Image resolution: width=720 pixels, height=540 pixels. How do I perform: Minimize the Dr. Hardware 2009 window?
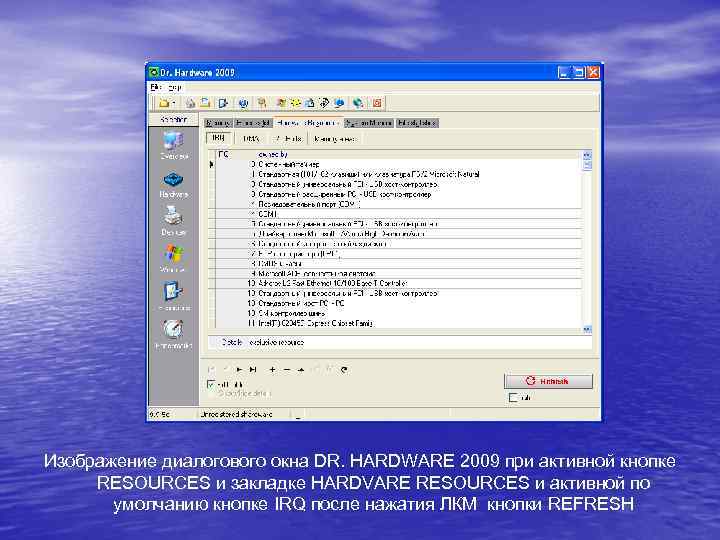click(x=564, y=72)
